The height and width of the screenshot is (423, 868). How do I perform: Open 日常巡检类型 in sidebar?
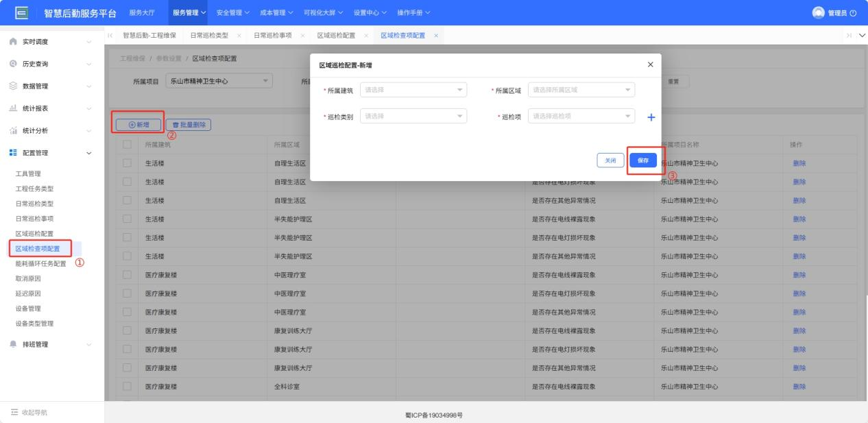pyautogui.click(x=34, y=204)
